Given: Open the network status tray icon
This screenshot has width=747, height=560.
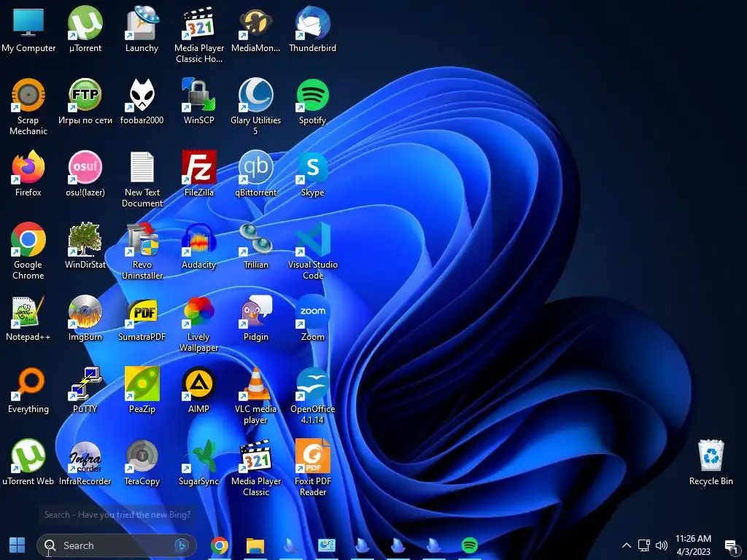Looking at the screenshot, I should (x=644, y=545).
